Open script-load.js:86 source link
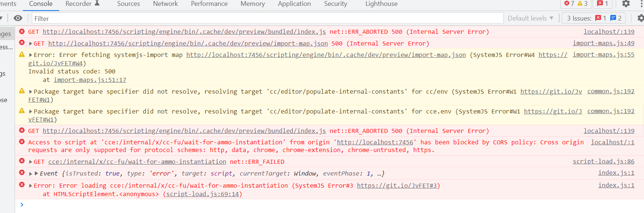644x213 pixels. 603,162
